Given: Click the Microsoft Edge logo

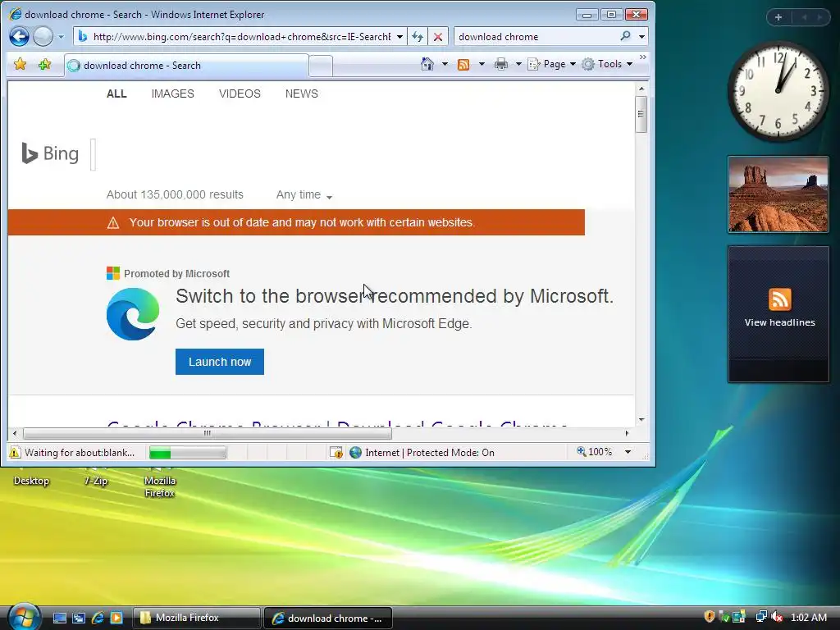Looking at the screenshot, I should pyautogui.click(x=133, y=314).
